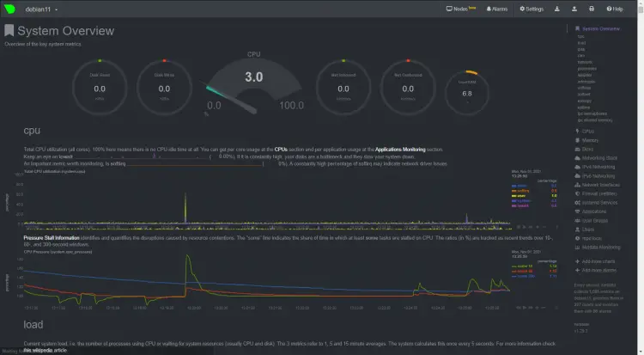Click the Applications icon in sidebar
The height and width of the screenshot is (355, 644).
[x=578, y=211]
